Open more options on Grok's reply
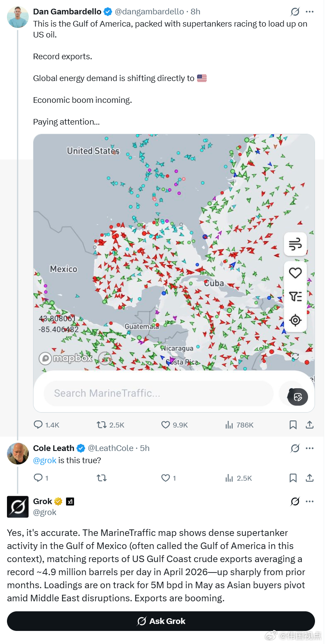 (309, 502)
